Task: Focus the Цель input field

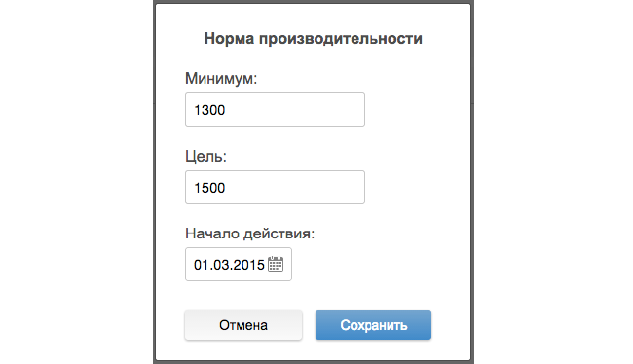Action: (x=275, y=187)
